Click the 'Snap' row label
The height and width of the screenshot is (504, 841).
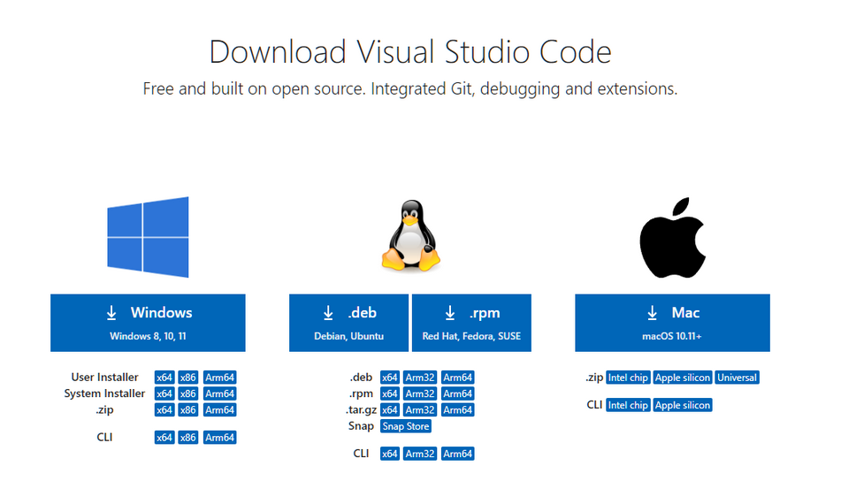[x=361, y=425]
